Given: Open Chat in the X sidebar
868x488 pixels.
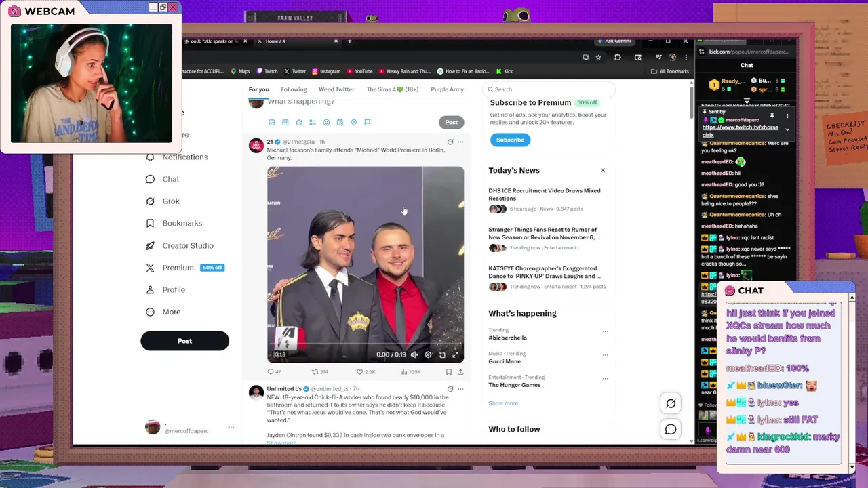Looking at the screenshot, I should pyautogui.click(x=163, y=179).
